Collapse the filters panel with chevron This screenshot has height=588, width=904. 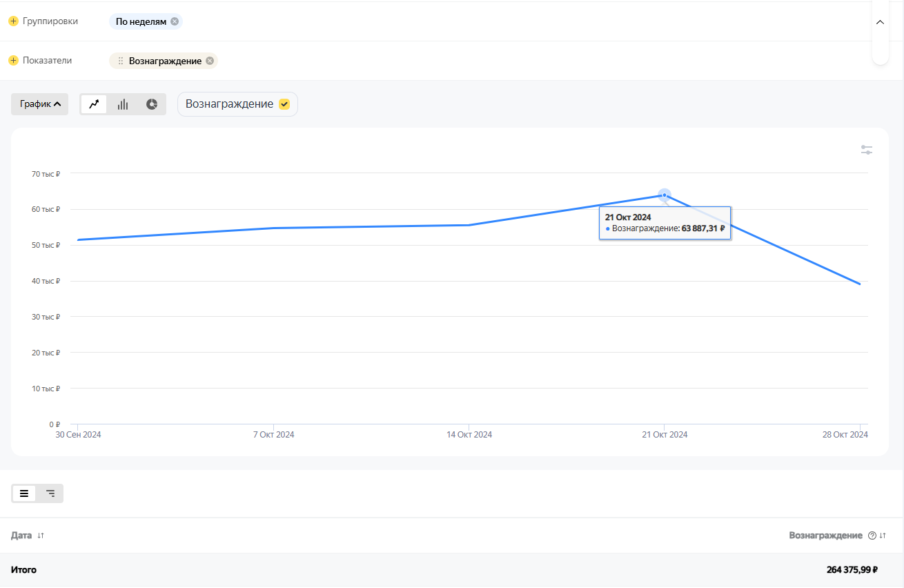click(880, 22)
